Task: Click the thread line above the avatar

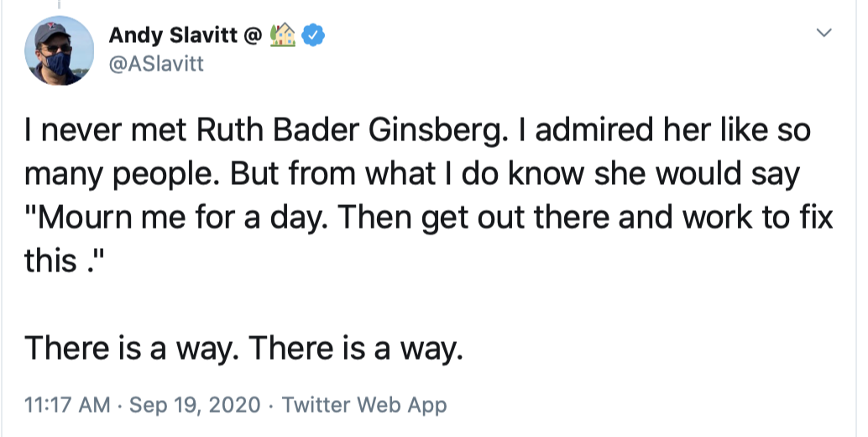Action: [59, 5]
